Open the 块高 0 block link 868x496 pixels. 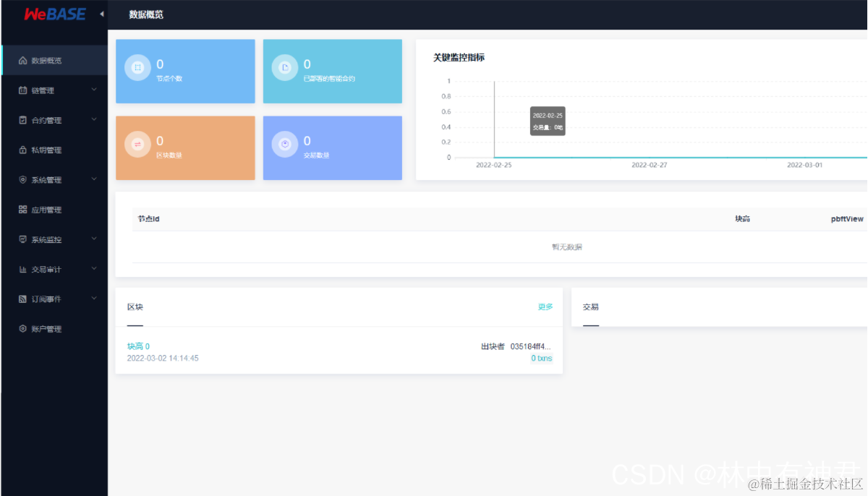[138, 346]
